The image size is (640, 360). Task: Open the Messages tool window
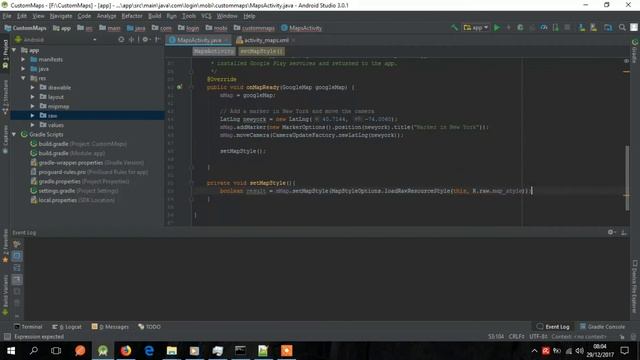point(110,327)
